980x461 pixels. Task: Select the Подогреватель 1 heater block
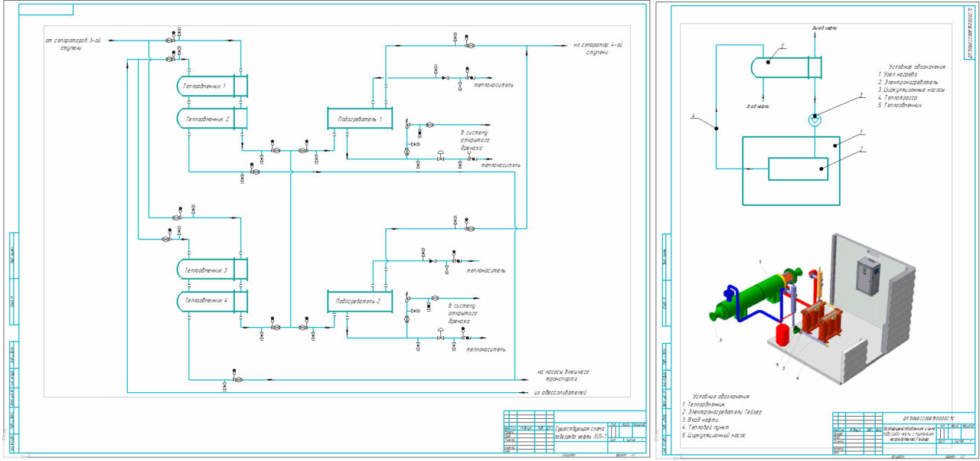pos(360,119)
